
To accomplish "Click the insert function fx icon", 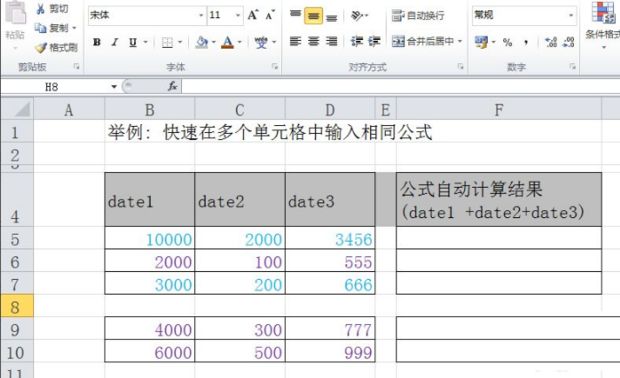I will point(172,86).
